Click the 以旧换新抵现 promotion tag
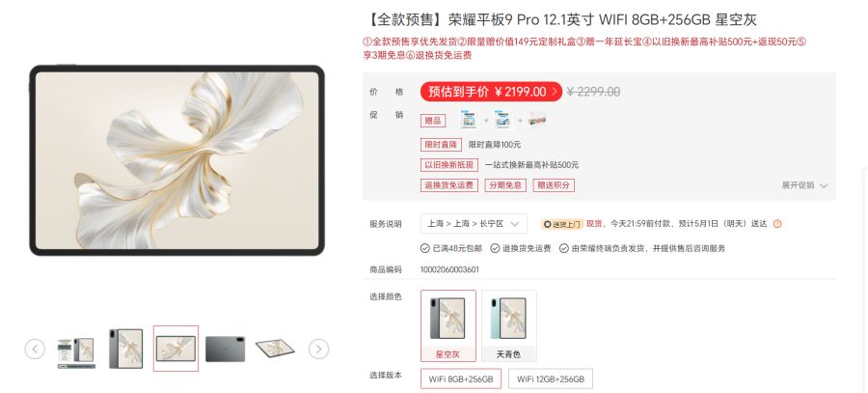This screenshot has width=868, height=393. coord(448,164)
